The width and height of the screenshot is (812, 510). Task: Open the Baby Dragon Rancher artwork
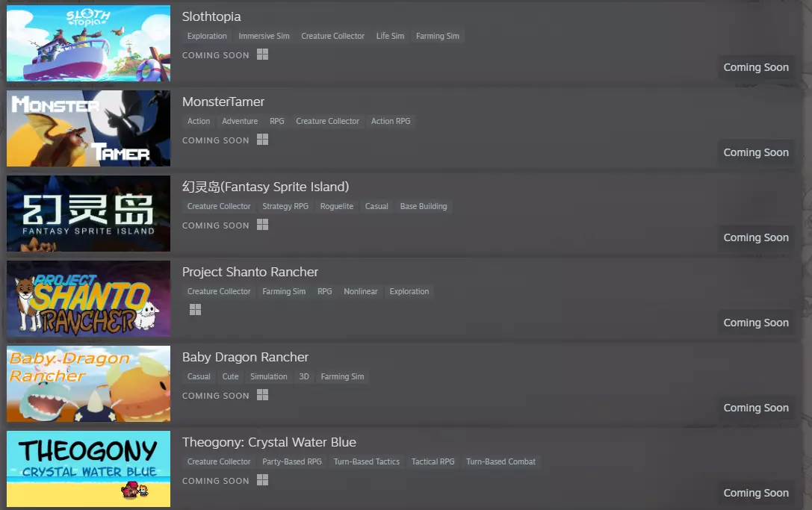[88, 384]
